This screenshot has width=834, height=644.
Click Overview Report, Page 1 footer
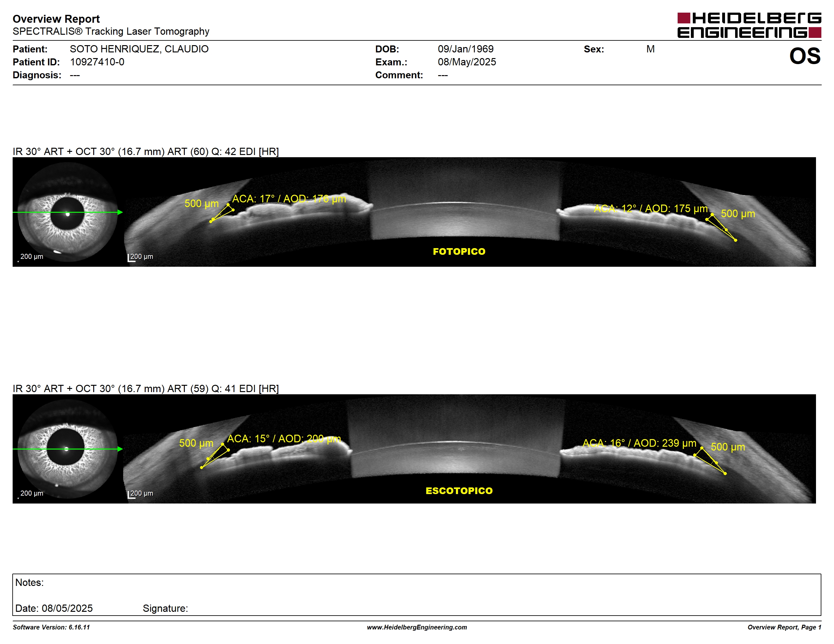[x=784, y=627]
